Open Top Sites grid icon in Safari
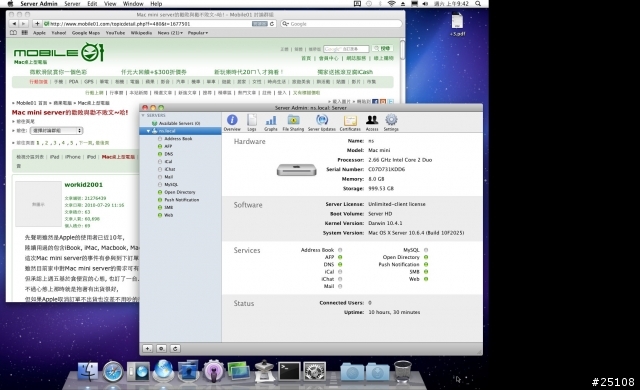Viewport: 640px width, 390px height. pyautogui.click(x=24, y=33)
